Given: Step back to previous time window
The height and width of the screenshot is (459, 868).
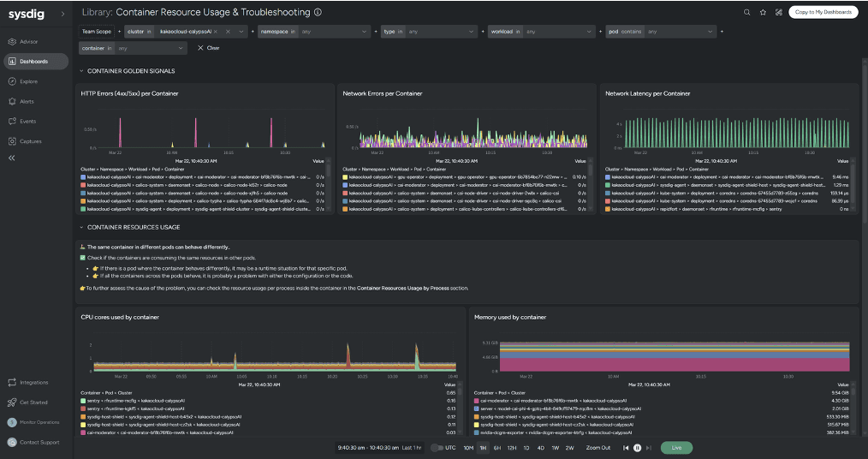Looking at the screenshot, I should [626, 448].
